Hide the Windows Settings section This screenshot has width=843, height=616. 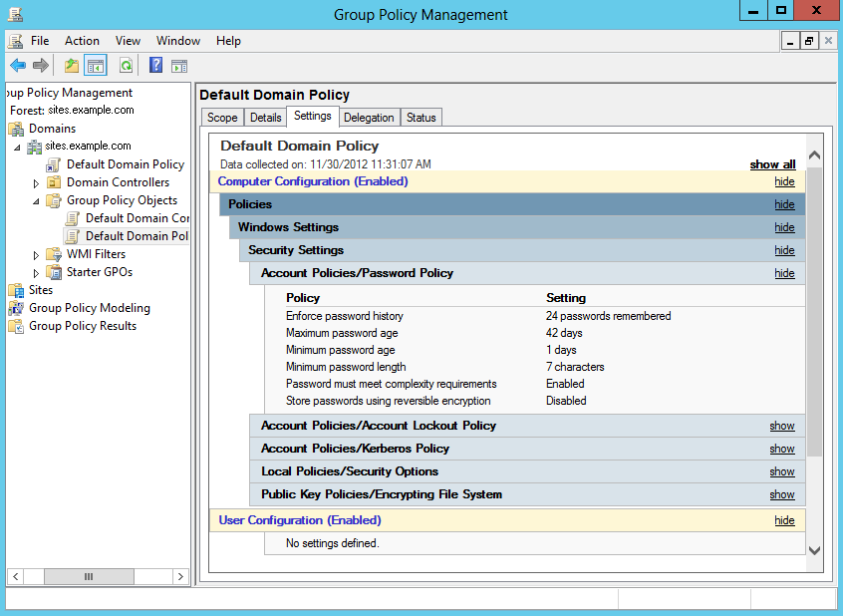click(x=784, y=227)
